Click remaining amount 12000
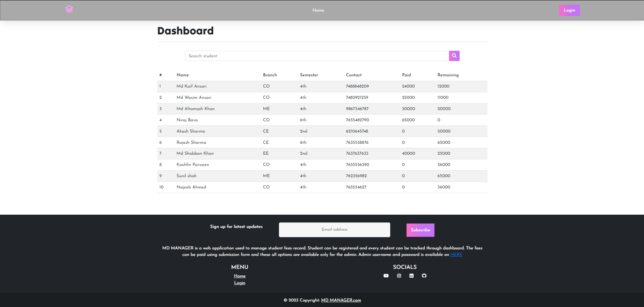The image size is (644, 307). coord(443,86)
